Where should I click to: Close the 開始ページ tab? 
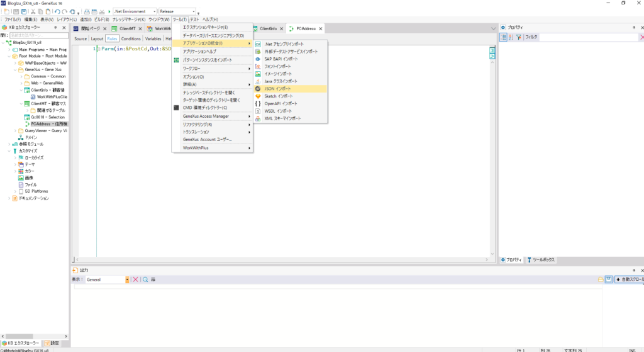105,28
